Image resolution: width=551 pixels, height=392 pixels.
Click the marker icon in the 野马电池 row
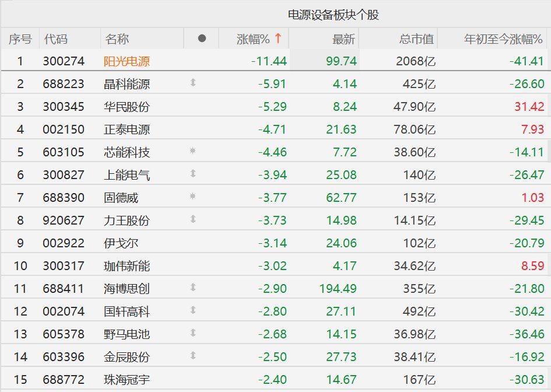(x=193, y=332)
